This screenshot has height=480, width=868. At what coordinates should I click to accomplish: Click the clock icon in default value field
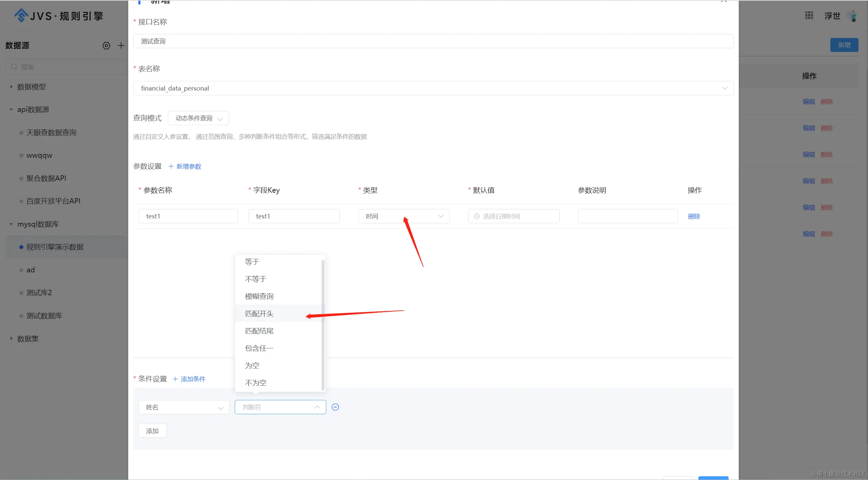coord(477,216)
